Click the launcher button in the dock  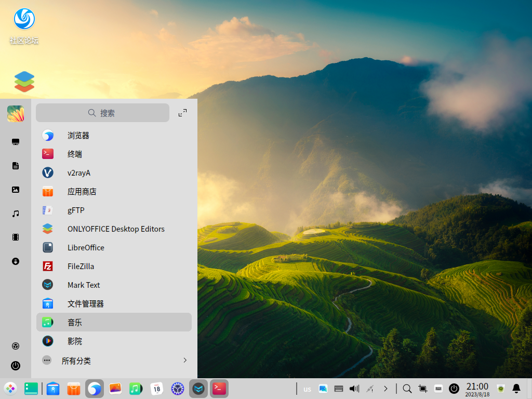tap(10, 389)
